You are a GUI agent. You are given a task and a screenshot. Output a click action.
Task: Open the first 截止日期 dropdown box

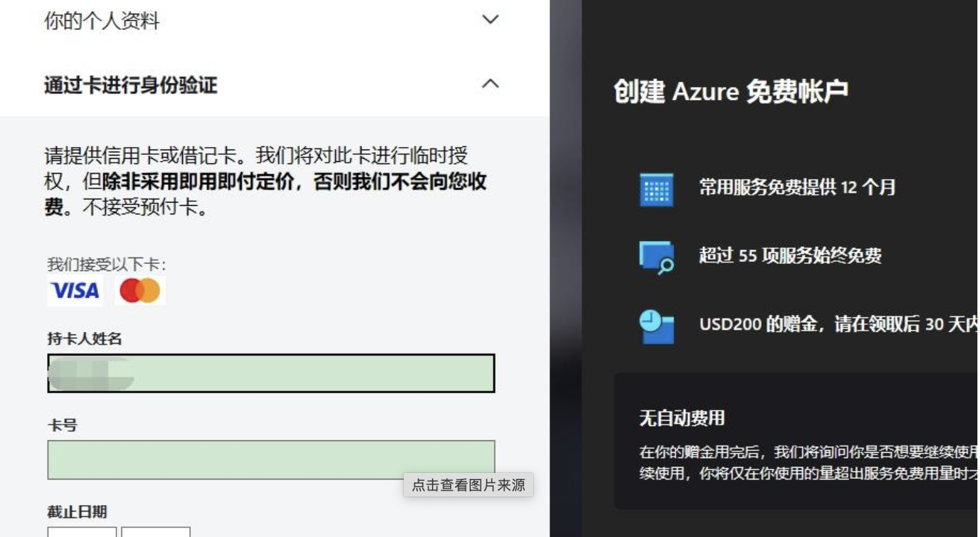tap(82, 532)
